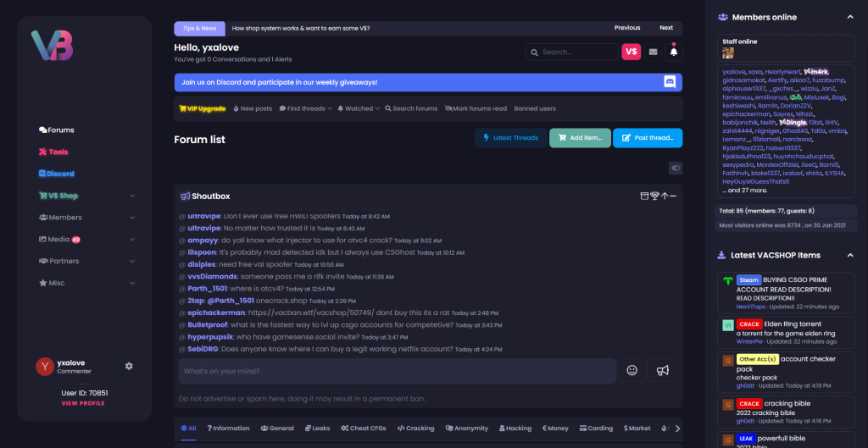Show the Next tip in news bar
Viewport: 868px width, 448px height.
point(666,28)
